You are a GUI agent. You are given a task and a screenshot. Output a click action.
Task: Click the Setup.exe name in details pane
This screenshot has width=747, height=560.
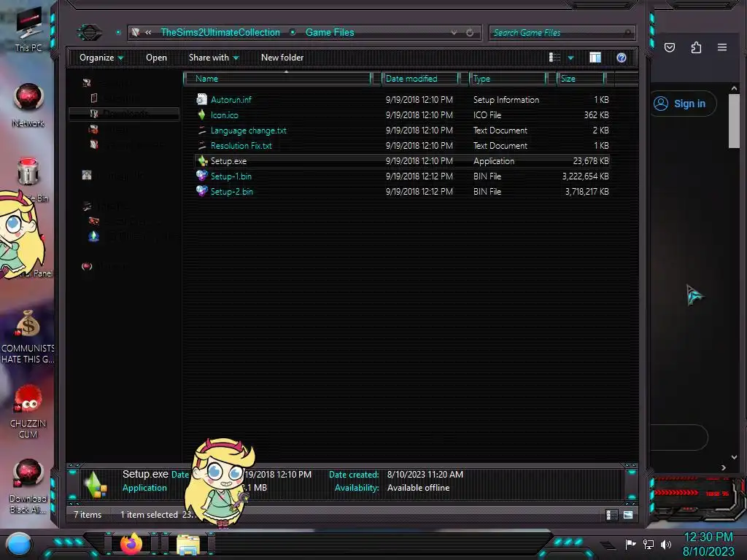(x=145, y=474)
